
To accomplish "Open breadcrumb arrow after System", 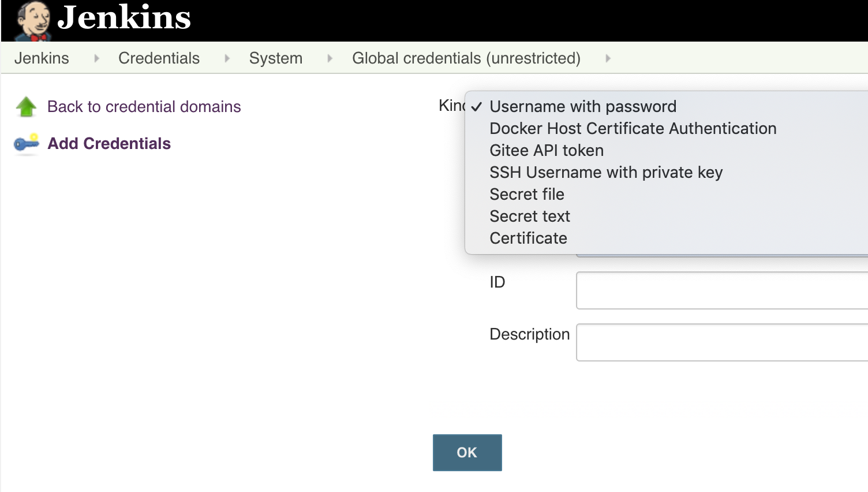I will tap(330, 58).
